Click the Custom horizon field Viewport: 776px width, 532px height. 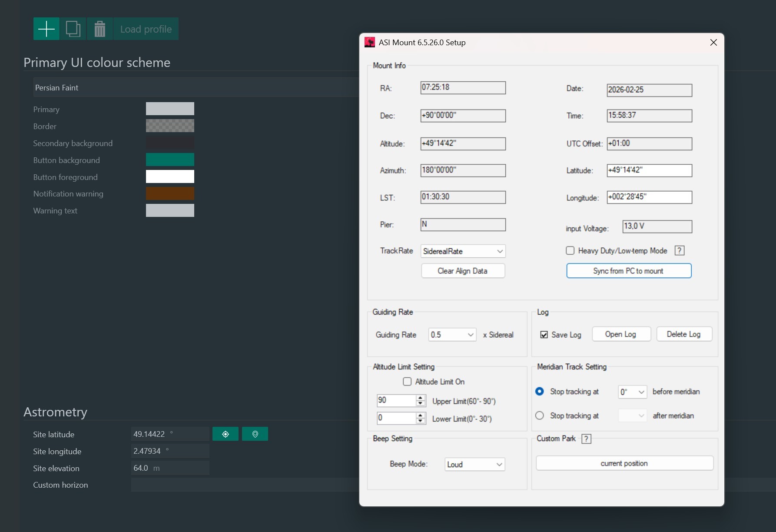click(245, 485)
